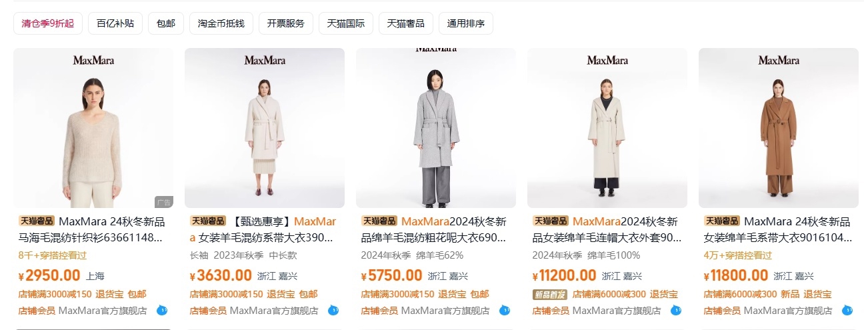Select the 天猫奢品 filter chip
Viewport: 868px width, 330px height.
click(x=406, y=23)
